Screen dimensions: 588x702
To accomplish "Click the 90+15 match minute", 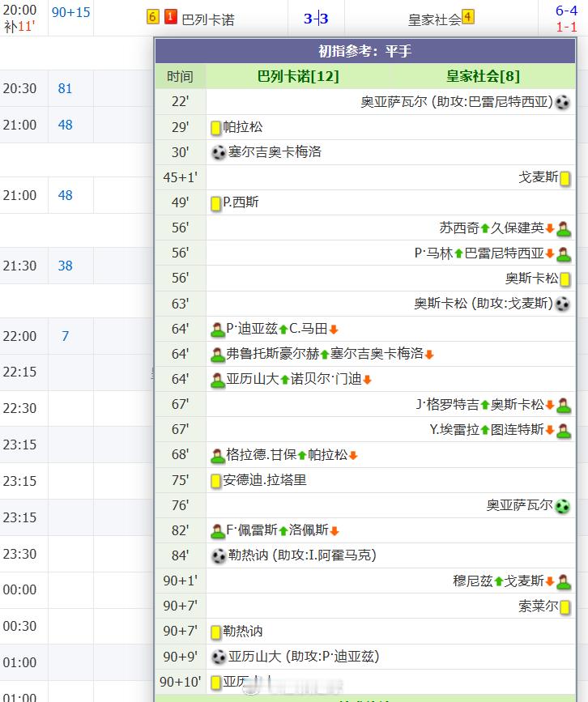I will click(70, 12).
